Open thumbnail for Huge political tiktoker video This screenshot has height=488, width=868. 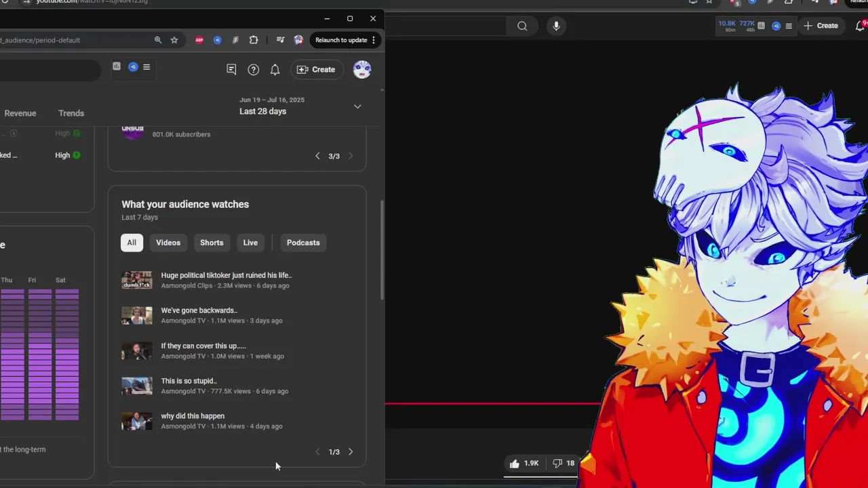pos(137,280)
